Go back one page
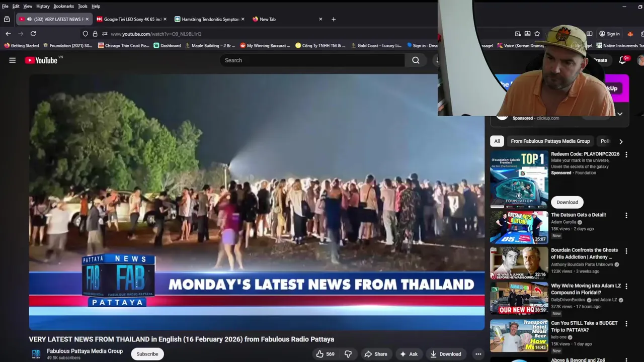The width and height of the screenshot is (644, 362). click(8, 34)
